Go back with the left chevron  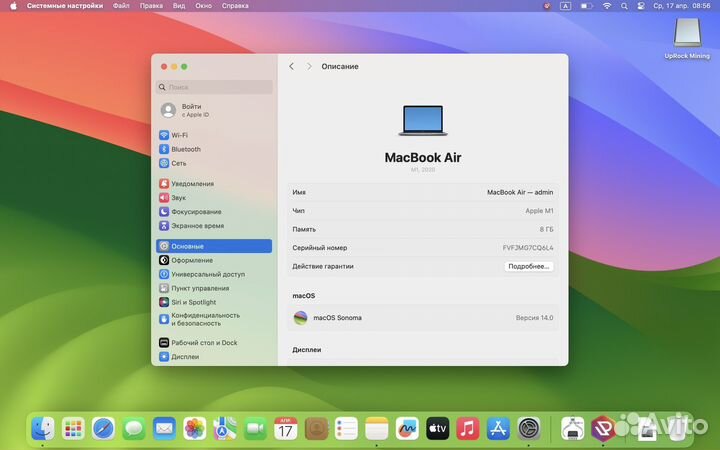pos(292,67)
